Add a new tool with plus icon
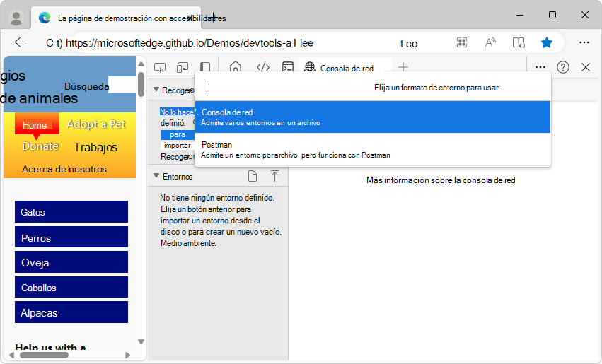This screenshot has height=364, width=602. pos(403,68)
